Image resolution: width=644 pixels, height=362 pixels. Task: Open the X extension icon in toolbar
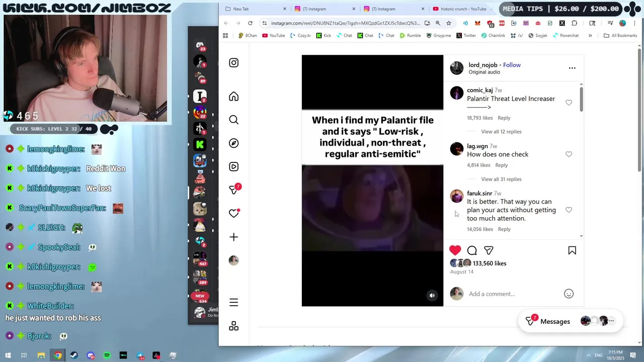click(x=562, y=23)
